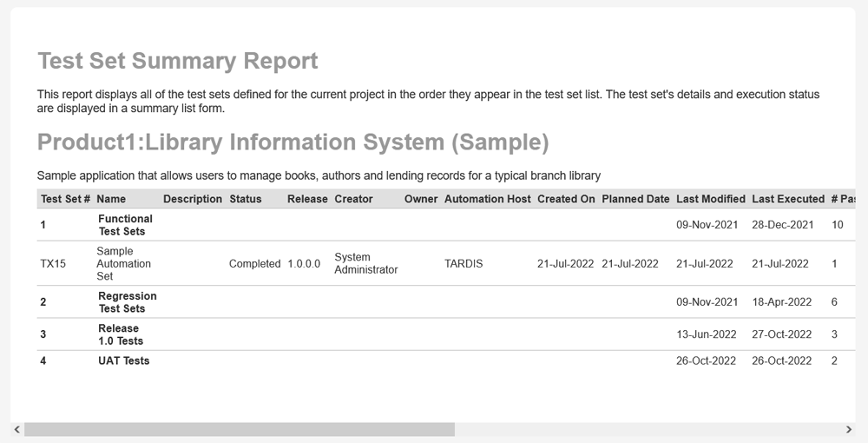This screenshot has height=443, width=868.
Task: Click the TARDIS automation host cell
Action: [464, 263]
